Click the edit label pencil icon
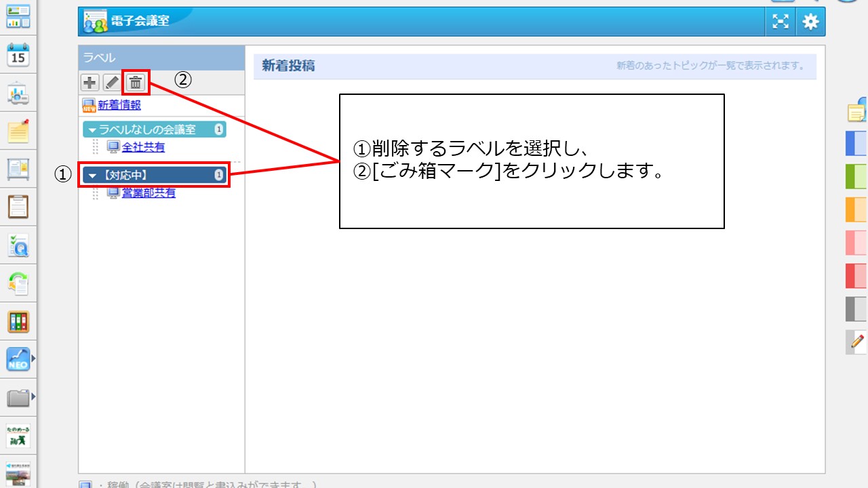This screenshot has height=488, width=868. coord(112,83)
